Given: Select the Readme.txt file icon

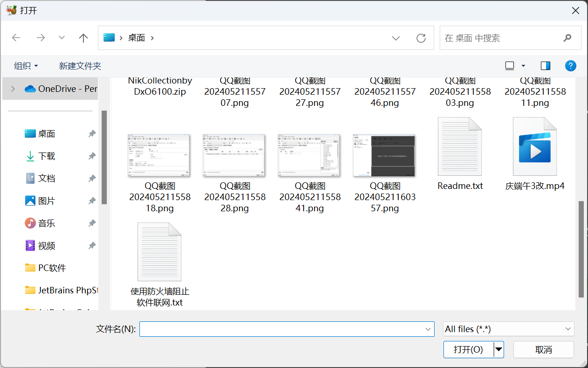Looking at the screenshot, I should coord(460,146).
